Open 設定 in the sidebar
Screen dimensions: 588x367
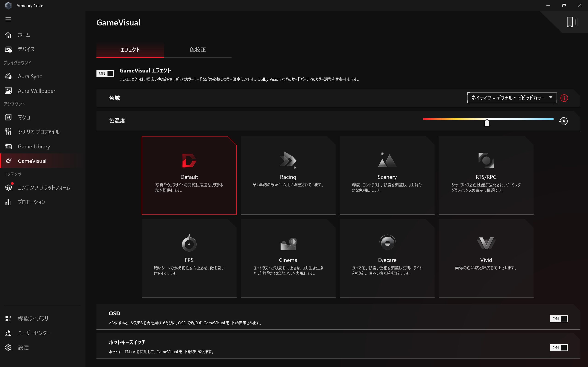coord(23,347)
